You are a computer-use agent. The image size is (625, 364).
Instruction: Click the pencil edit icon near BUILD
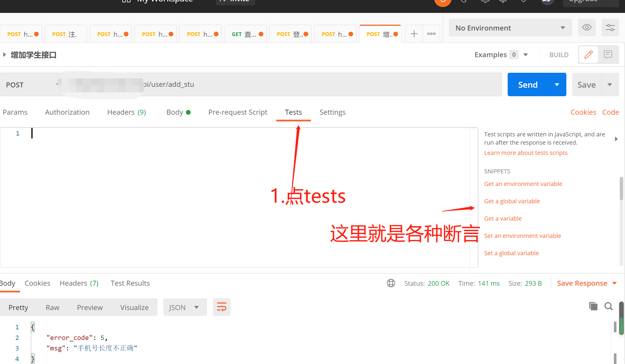click(588, 55)
